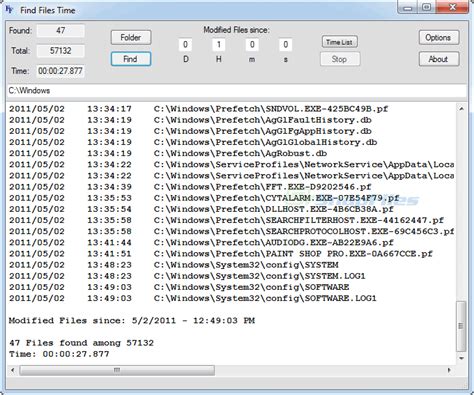Select the PAINT SHOP PRO.EXE-0A667CCE.pf row
This screenshot has height=395, width=474.
point(221,254)
